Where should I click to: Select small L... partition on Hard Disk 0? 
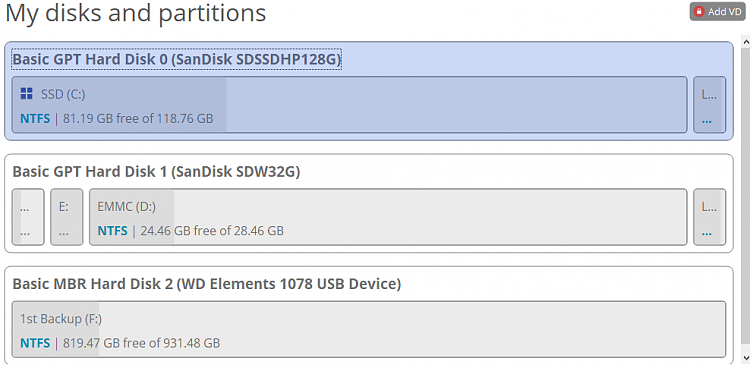click(x=709, y=105)
